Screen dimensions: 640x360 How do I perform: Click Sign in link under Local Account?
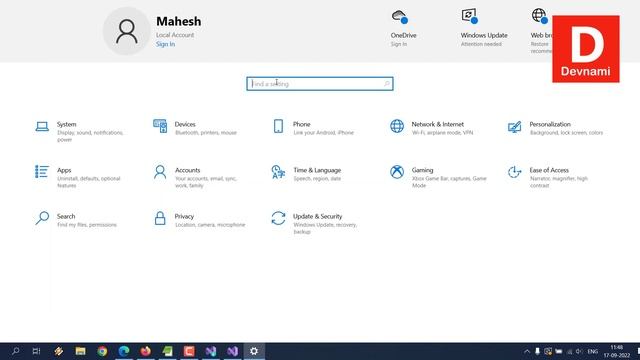pos(165,44)
